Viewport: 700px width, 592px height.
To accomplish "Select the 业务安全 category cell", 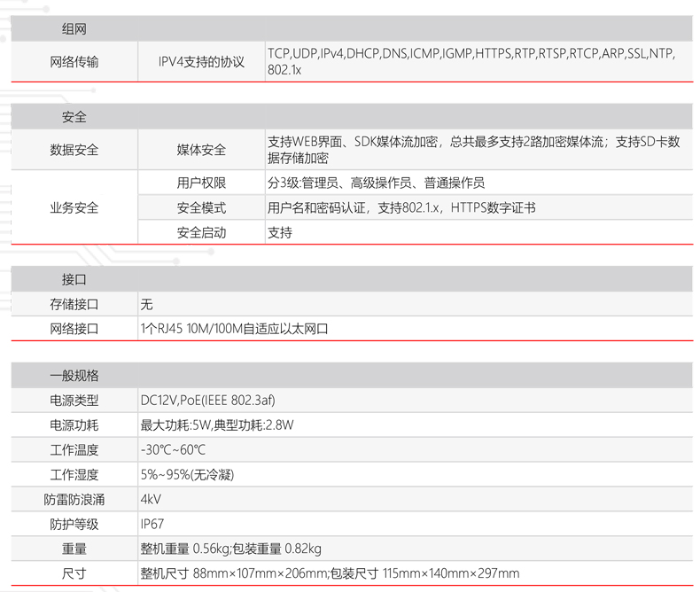I will (74, 208).
